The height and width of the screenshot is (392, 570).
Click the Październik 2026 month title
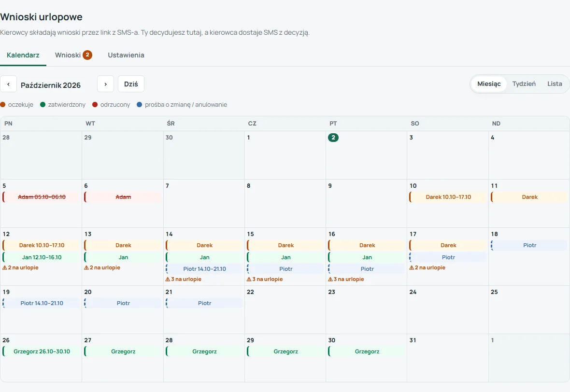[x=51, y=85]
